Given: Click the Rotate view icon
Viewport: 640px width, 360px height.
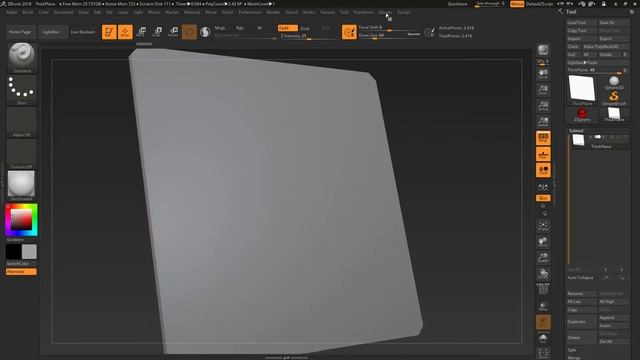Looking at the screenshot, I should pyautogui.click(x=543, y=273).
